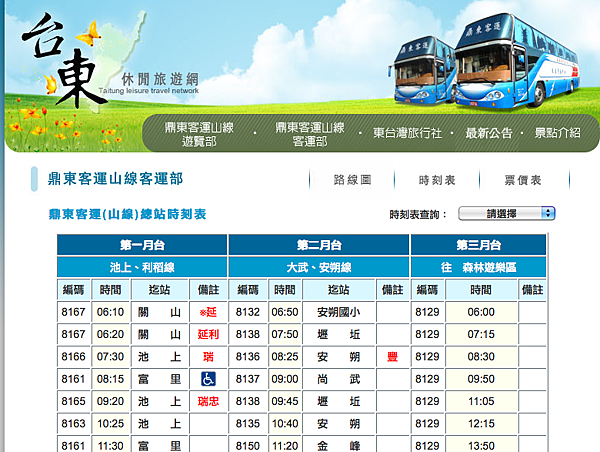
Task: Open the 時刻表查詢 請選擇 dropdown
Action: click(506, 214)
